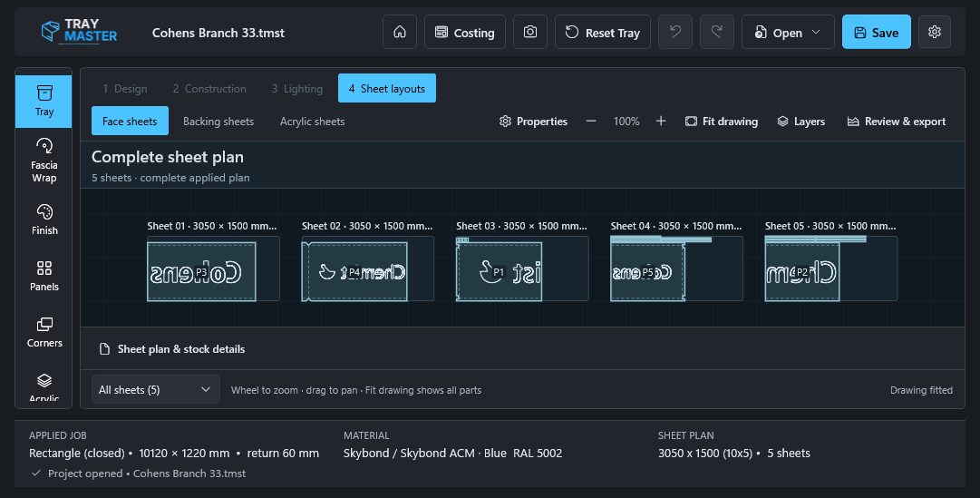
Task: Take a snapshot with the camera icon
Action: click(530, 32)
